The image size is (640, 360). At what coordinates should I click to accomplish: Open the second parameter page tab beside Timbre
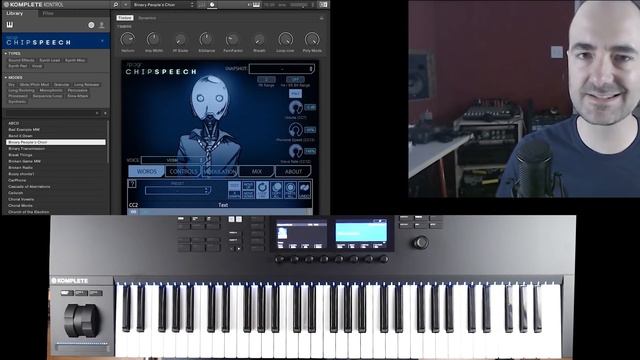[147, 18]
